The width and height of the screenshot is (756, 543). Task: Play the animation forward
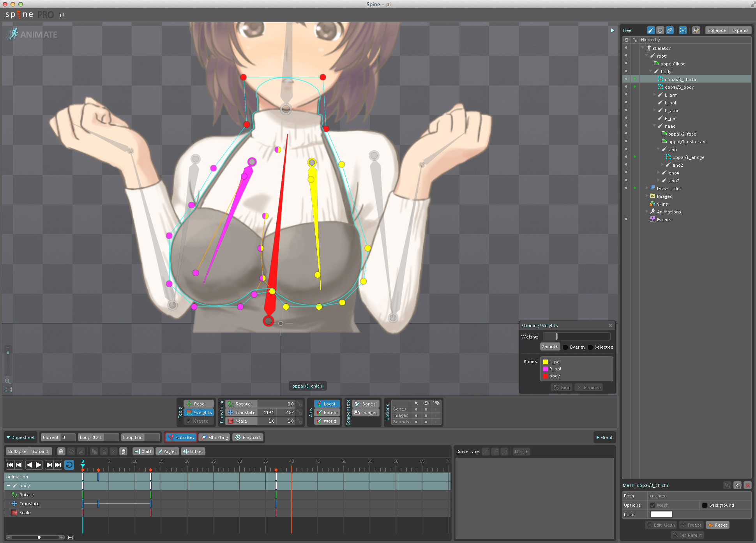tap(39, 465)
